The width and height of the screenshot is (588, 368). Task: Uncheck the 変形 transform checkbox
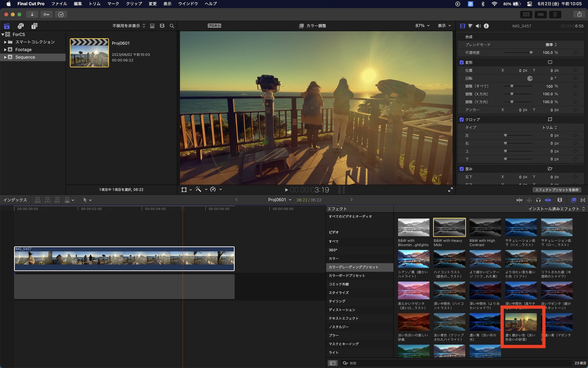click(x=462, y=62)
